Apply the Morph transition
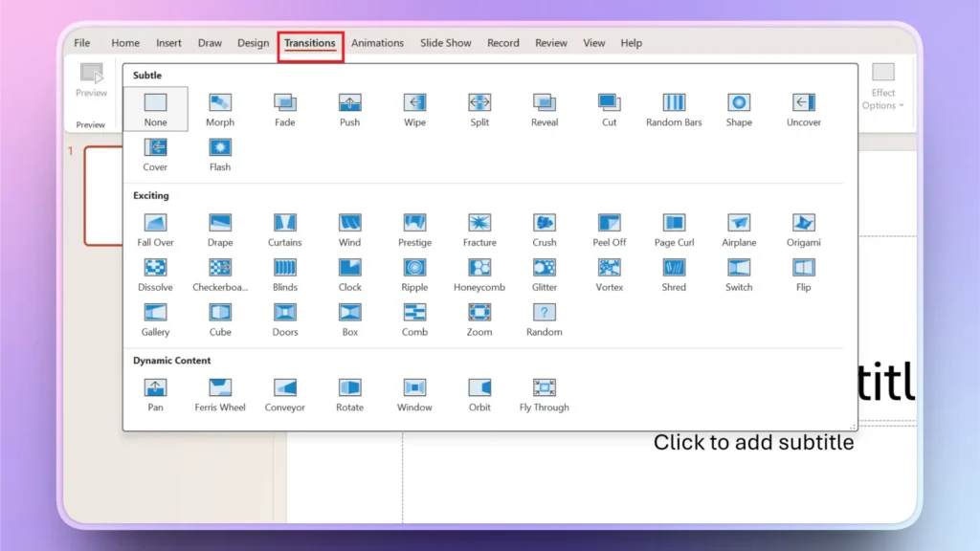 220,109
